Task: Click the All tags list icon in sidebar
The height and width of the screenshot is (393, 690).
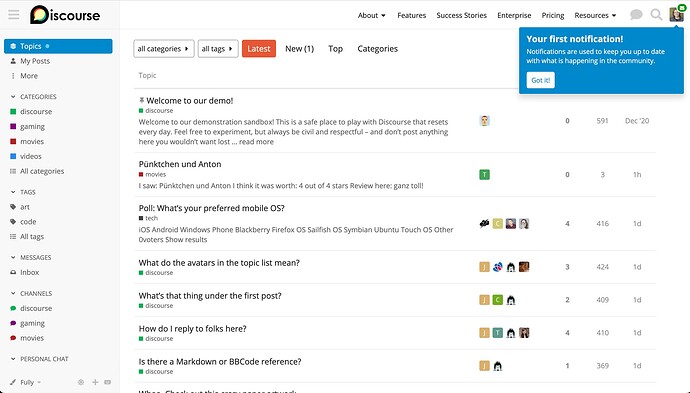Action: pyautogui.click(x=13, y=237)
